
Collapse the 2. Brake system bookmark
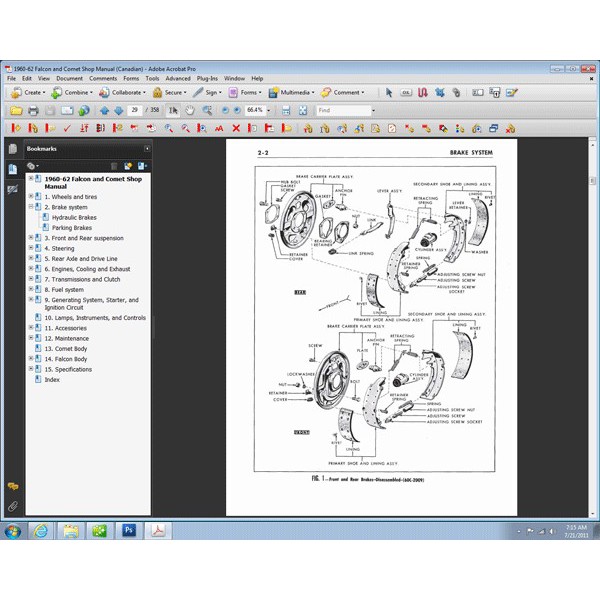(x=31, y=207)
